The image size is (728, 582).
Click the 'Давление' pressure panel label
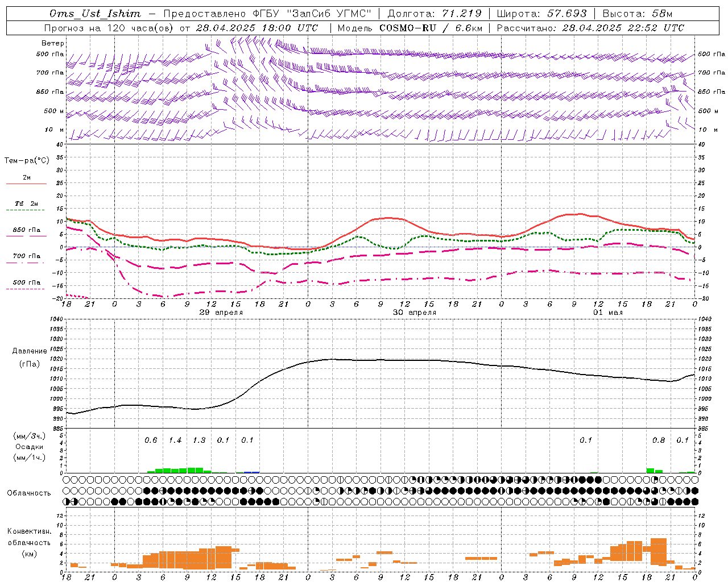(x=30, y=351)
